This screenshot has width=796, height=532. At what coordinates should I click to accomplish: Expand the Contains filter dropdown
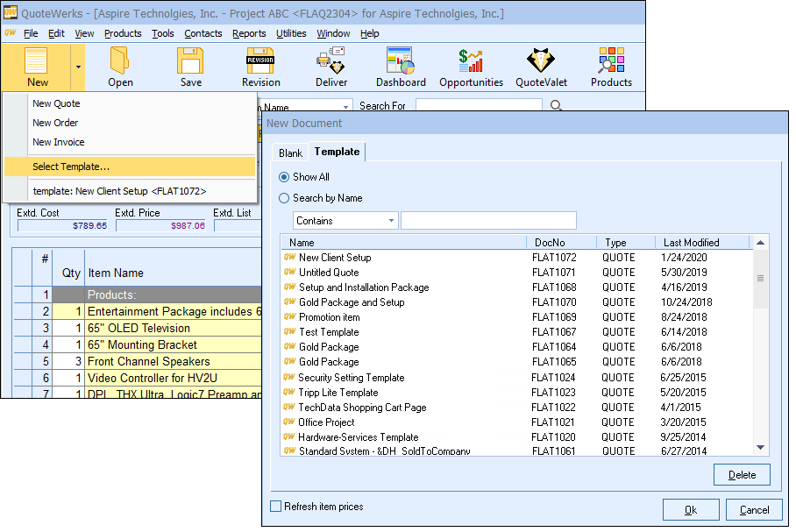[391, 221]
